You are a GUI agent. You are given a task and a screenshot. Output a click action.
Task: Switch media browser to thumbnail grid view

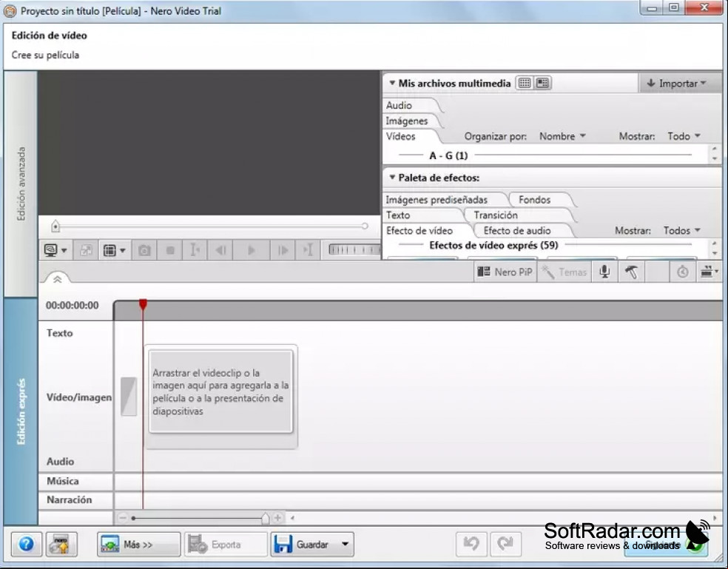click(x=525, y=83)
